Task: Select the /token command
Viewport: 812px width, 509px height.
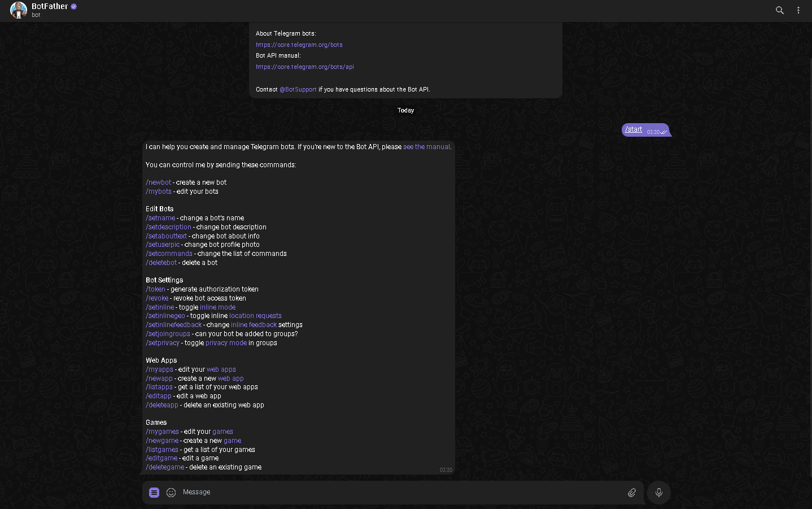Action: (x=156, y=289)
